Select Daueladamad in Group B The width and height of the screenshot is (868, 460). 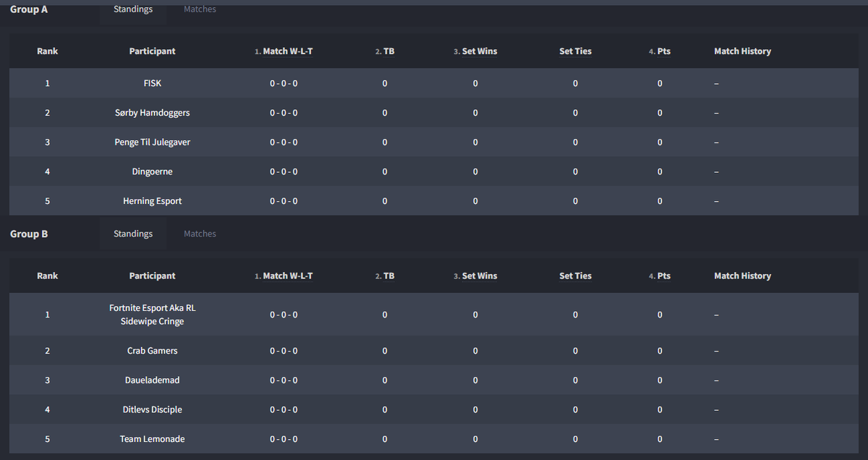pos(153,380)
